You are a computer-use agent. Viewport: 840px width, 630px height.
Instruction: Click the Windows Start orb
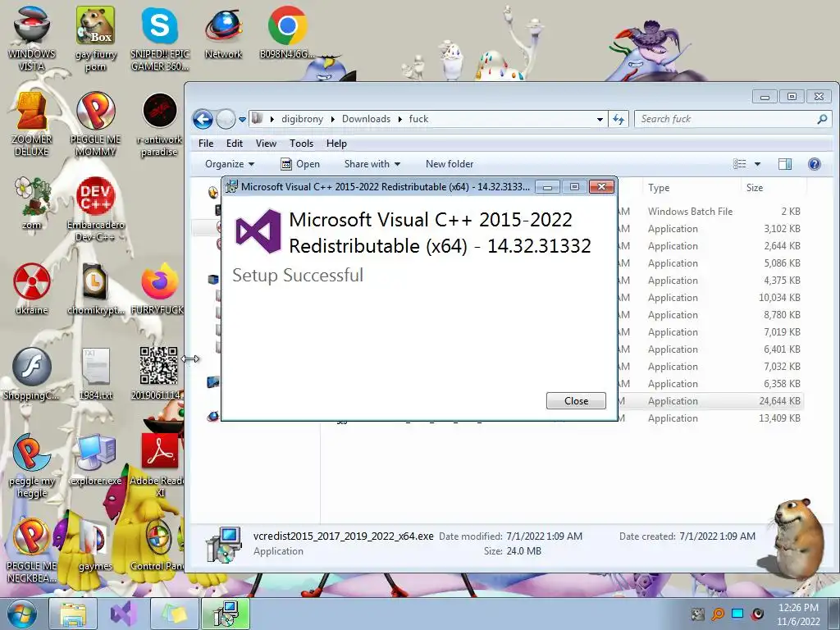tap(22, 614)
